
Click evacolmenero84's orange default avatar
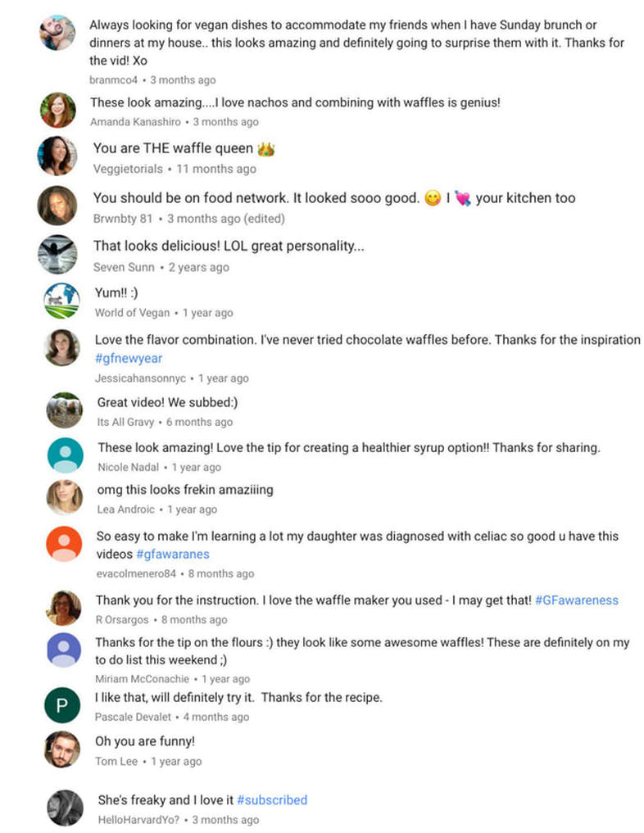pyautogui.click(x=64, y=544)
